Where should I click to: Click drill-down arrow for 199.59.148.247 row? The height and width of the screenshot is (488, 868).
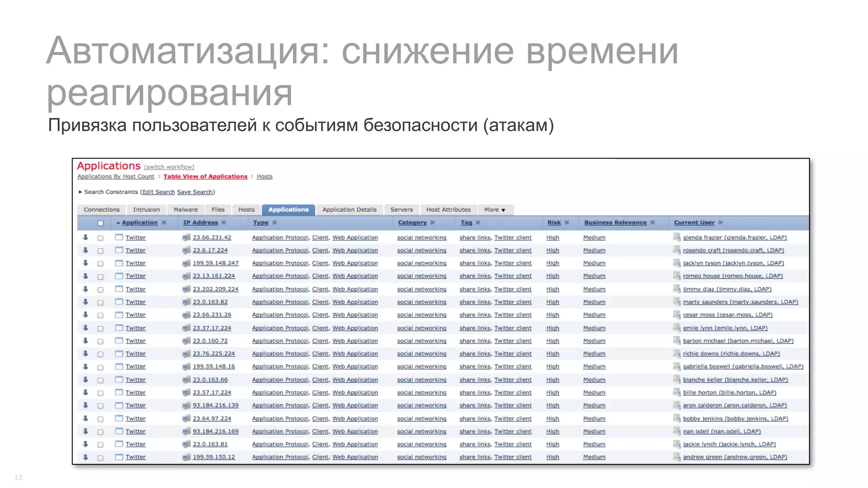click(85, 263)
